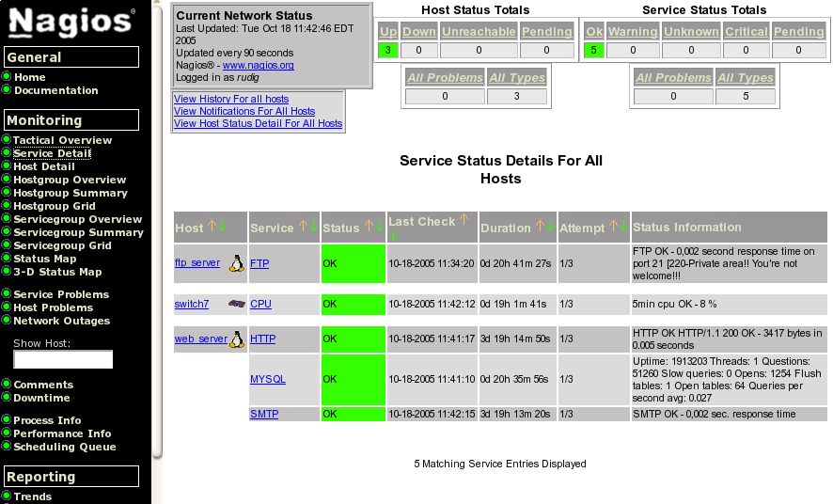The height and width of the screenshot is (504, 833).
Task: Focus the Show Host search field
Action: (x=63, y=359)
